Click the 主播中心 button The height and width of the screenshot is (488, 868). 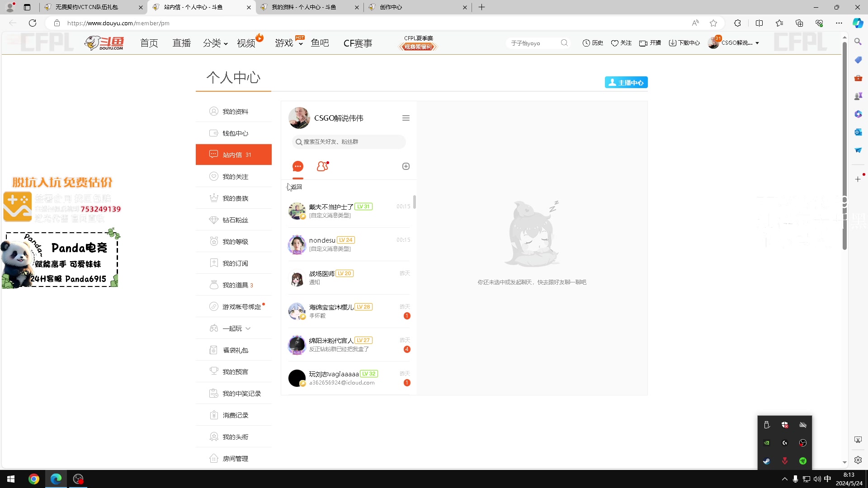click(x=626, y=82)
